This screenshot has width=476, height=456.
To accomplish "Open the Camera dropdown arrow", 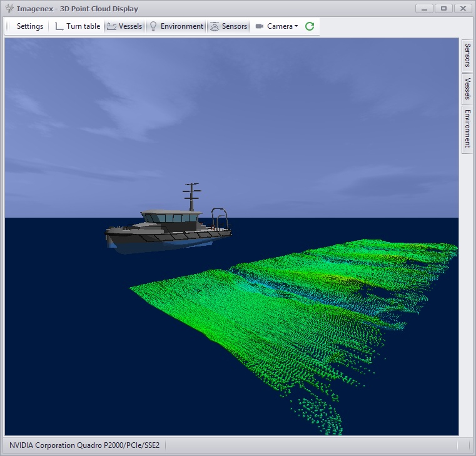I will [x=296, y=26].
